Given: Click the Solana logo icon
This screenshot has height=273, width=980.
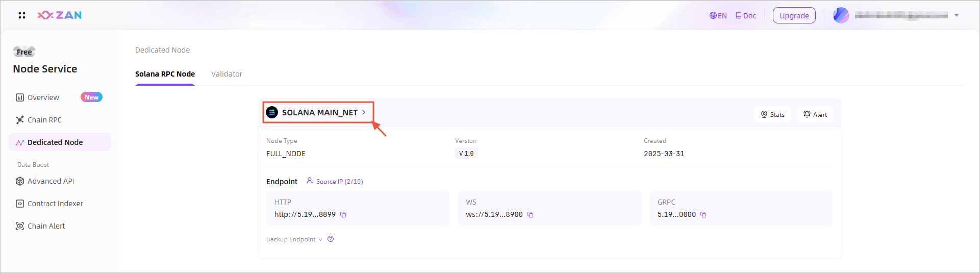Looking at the screenshot, I should pos(272,112).
